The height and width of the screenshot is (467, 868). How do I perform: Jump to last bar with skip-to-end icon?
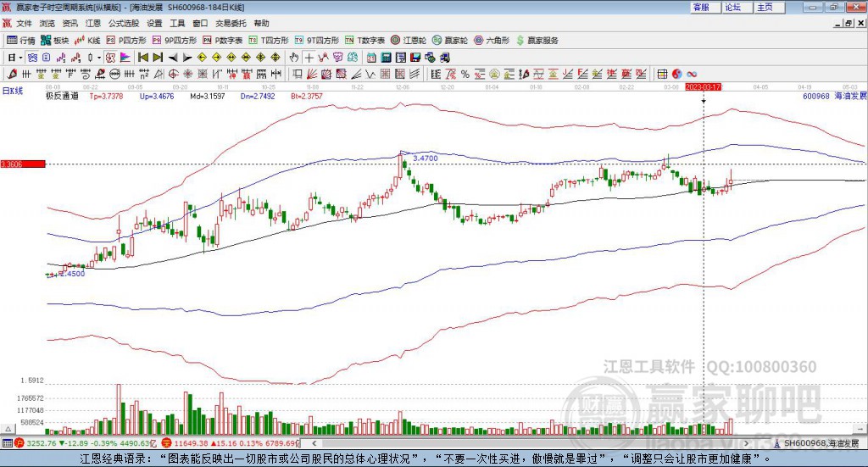(x=158, y=58)
